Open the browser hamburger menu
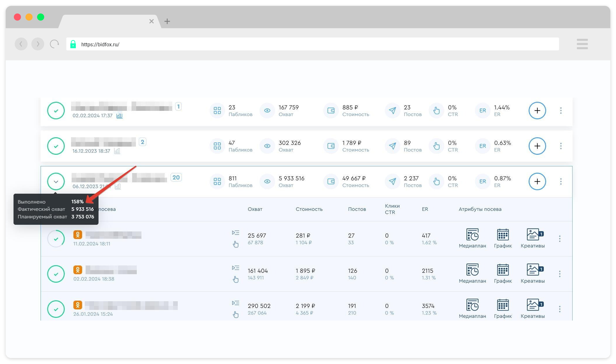Image resolution: width=616 pixels, height=364 pixels. (582, 44)
